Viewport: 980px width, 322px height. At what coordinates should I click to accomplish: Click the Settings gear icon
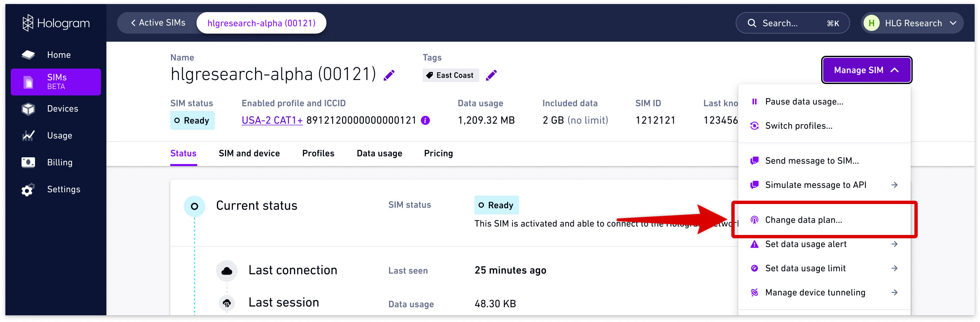(x=28, y=190)
